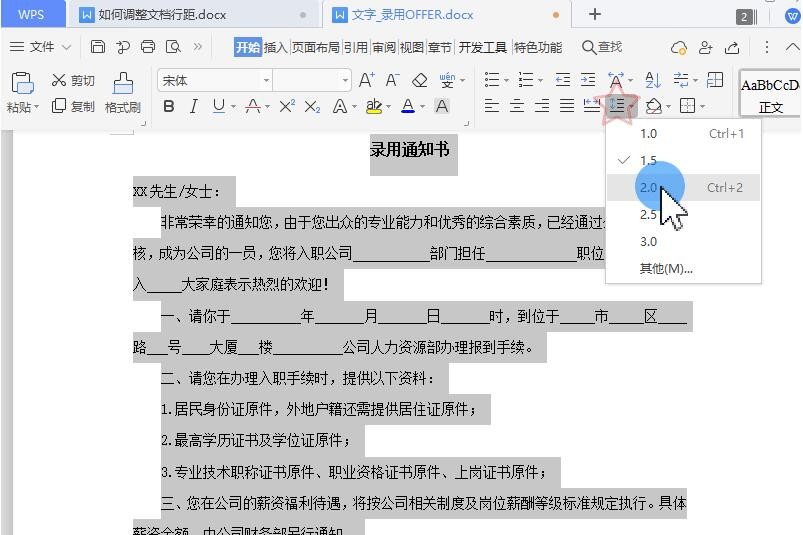
Task: Click the increase font size A+ icon
Action: [366, 81]
